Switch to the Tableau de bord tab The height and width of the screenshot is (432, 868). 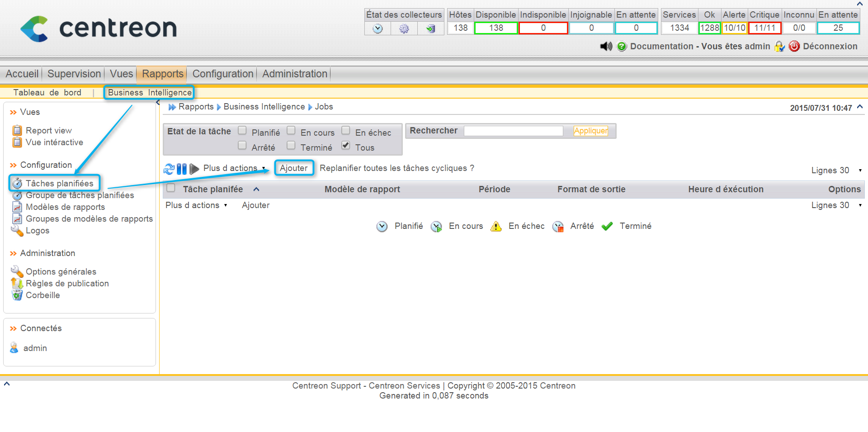coord(47,93)
